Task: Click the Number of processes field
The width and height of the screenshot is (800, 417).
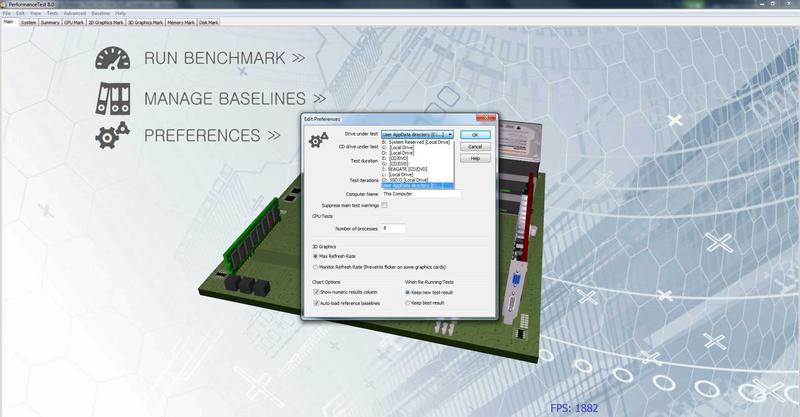Action: coord(393,229)
